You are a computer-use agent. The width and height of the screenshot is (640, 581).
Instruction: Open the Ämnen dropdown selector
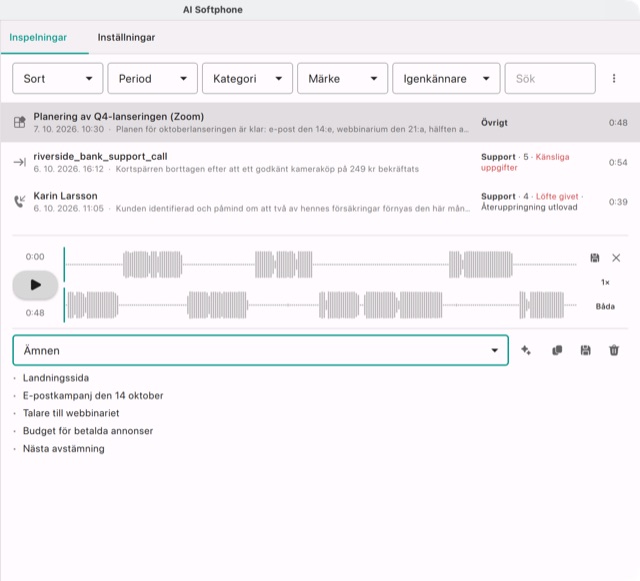260,350
